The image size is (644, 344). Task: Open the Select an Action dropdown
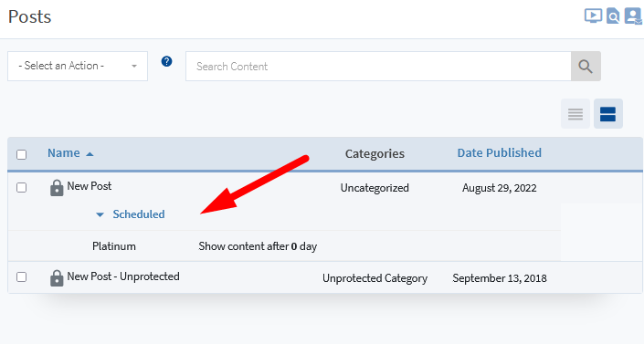78,66
